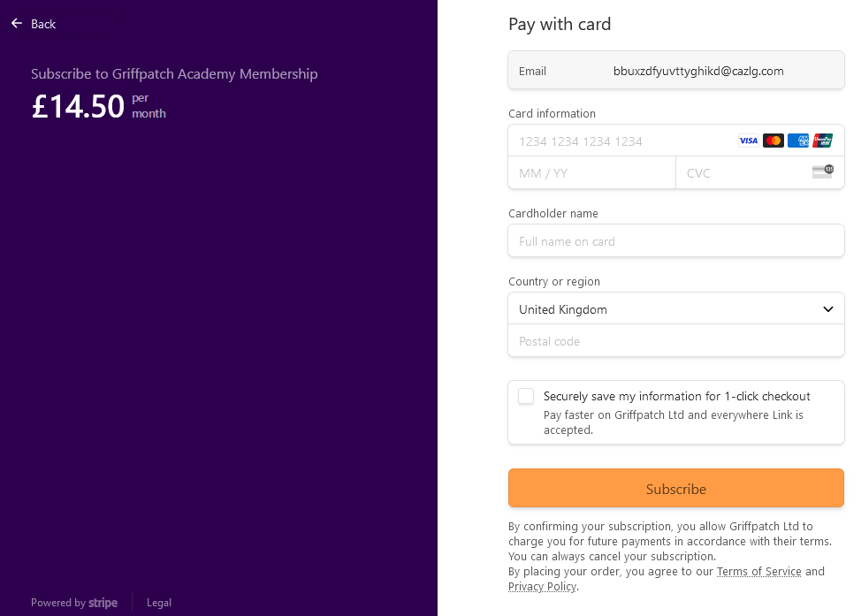
Task: Go back using the Back label
Action: 43,24
